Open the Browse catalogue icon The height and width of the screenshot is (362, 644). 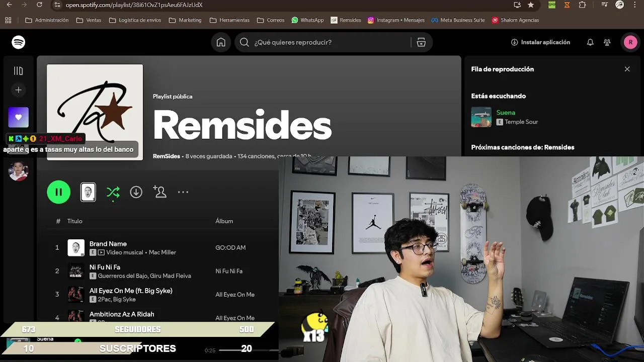pos(421,42)
